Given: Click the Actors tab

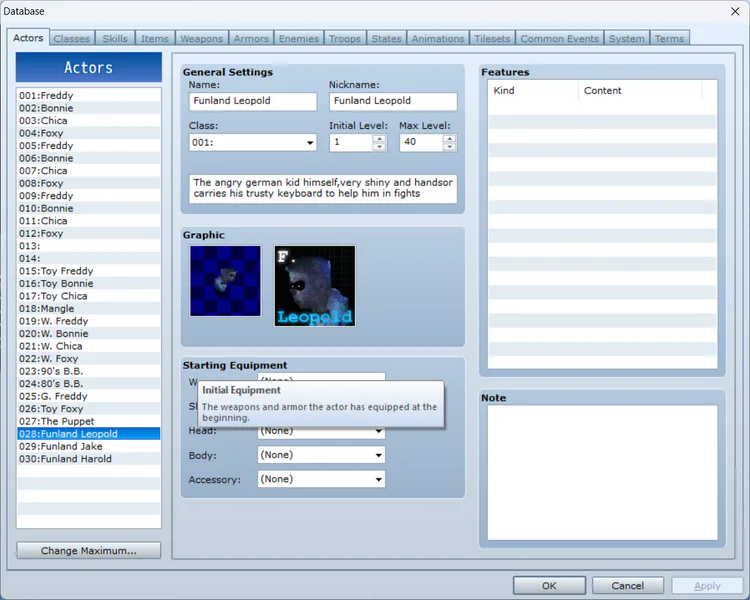Looking at the screenshot, I should [x=28, y=37].
